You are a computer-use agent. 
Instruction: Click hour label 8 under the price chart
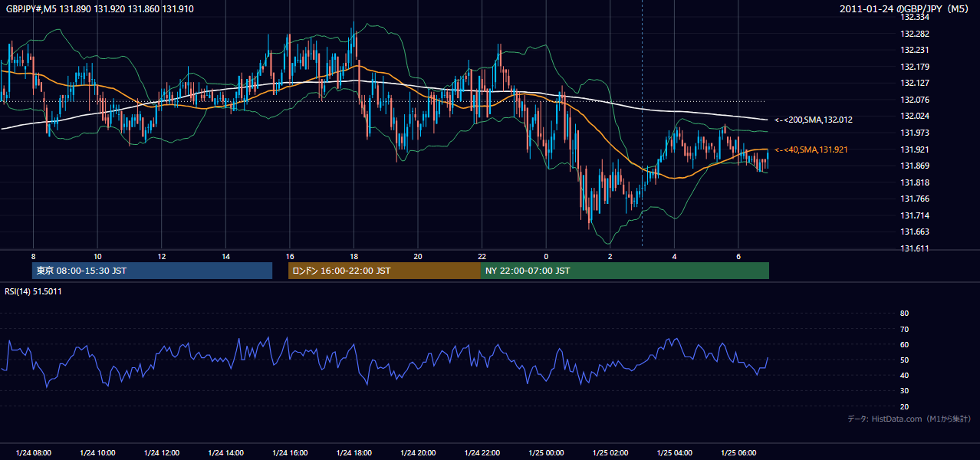pyautogui.click(x=33, y=256)
